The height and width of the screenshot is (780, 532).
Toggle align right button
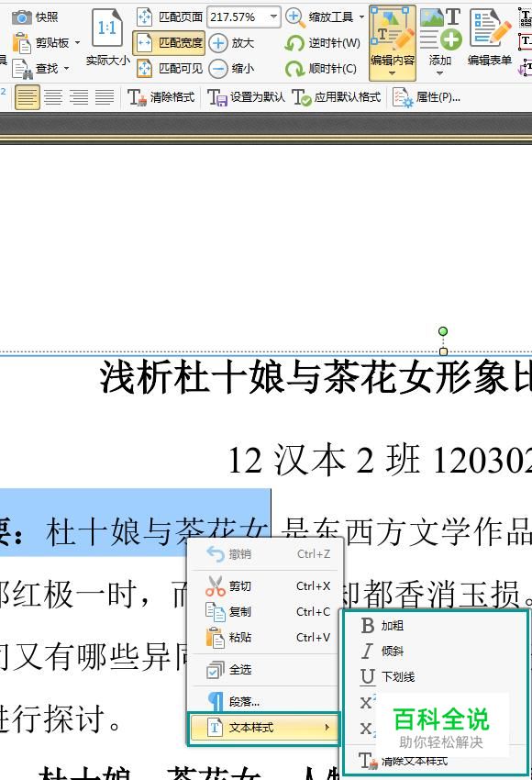(79, 97)
